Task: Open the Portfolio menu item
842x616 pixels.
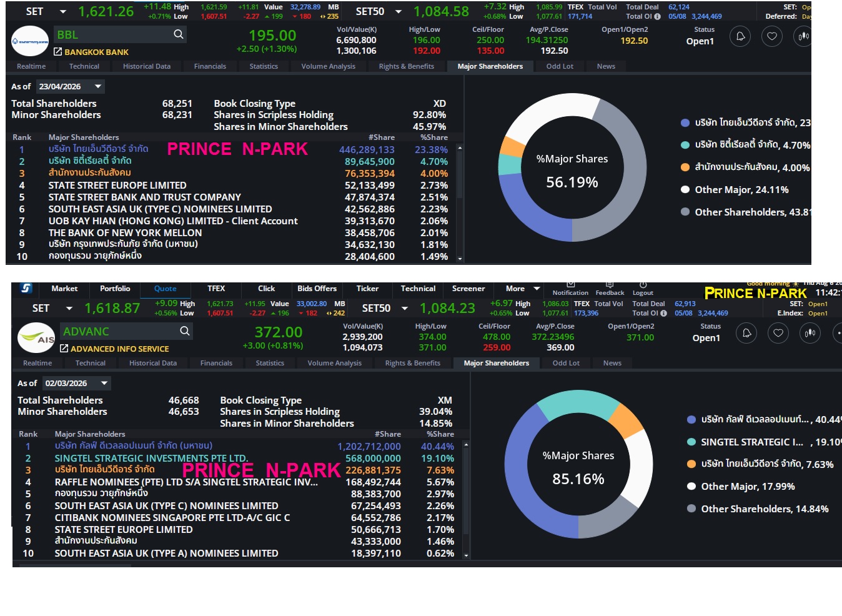Action: pyautogui.click(x=115, y=289)
